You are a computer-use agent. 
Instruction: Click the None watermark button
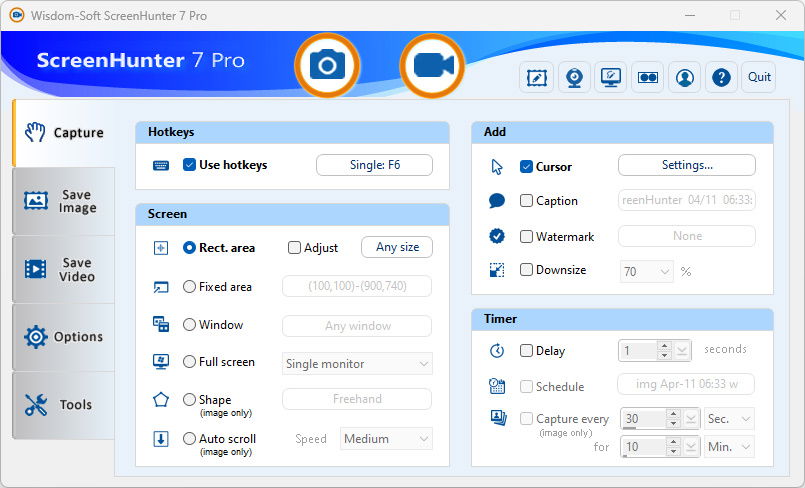(x=687, y=236)
